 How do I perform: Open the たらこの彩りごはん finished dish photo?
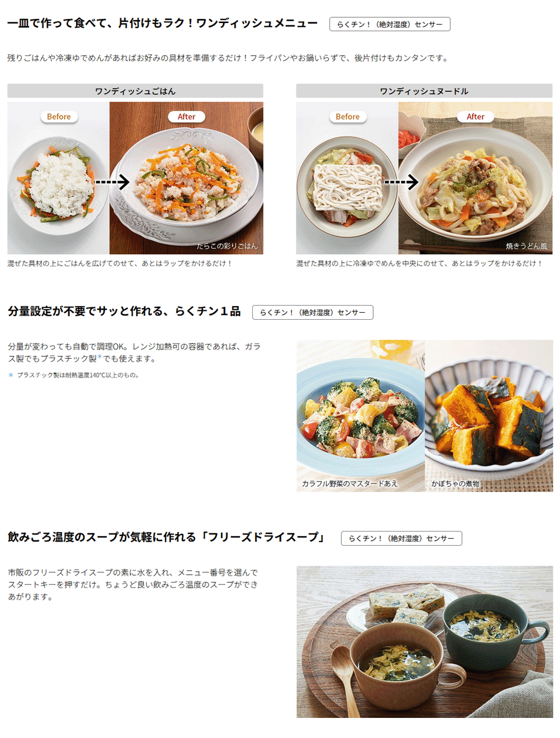tap(186, 178)
